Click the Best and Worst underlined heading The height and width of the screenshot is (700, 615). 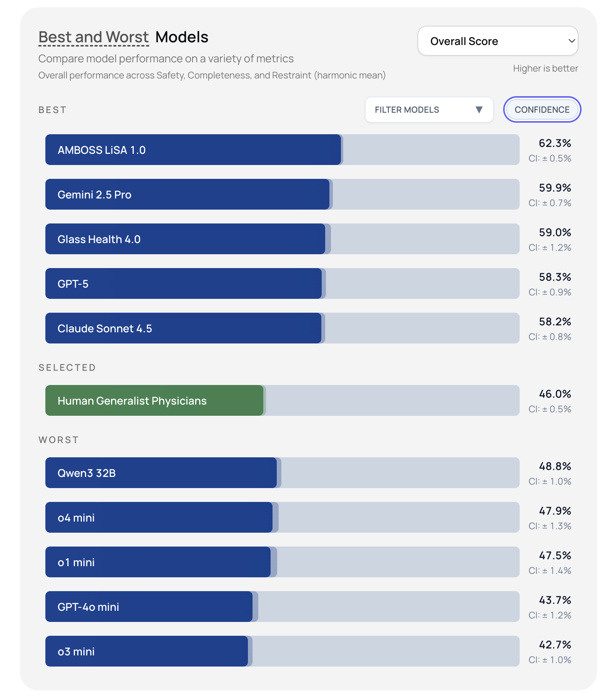click(93, 38)
